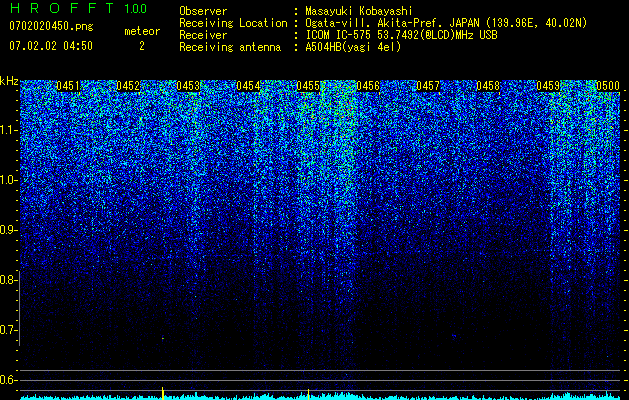This screenshot has height=400, width=629.
Task: Click the meteor count label
Action: click(142, 31)
